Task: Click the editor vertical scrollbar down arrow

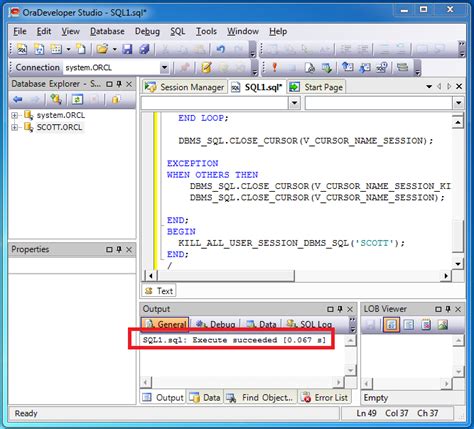Action: [458, 264]
